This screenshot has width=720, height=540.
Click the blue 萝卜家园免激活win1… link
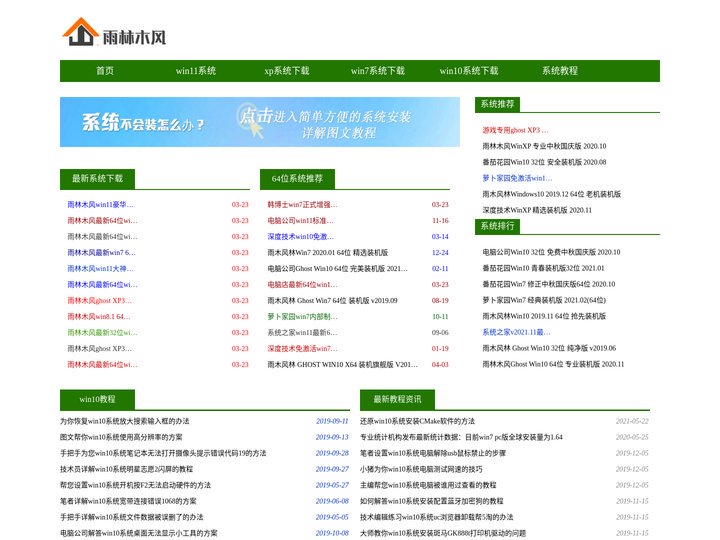pos(517,178)
